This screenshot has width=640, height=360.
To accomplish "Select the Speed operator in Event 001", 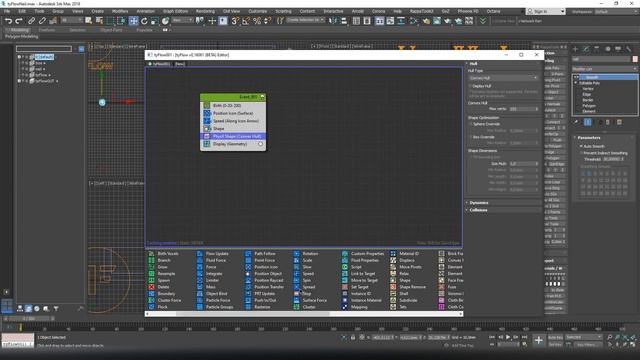I will [233, 121].
